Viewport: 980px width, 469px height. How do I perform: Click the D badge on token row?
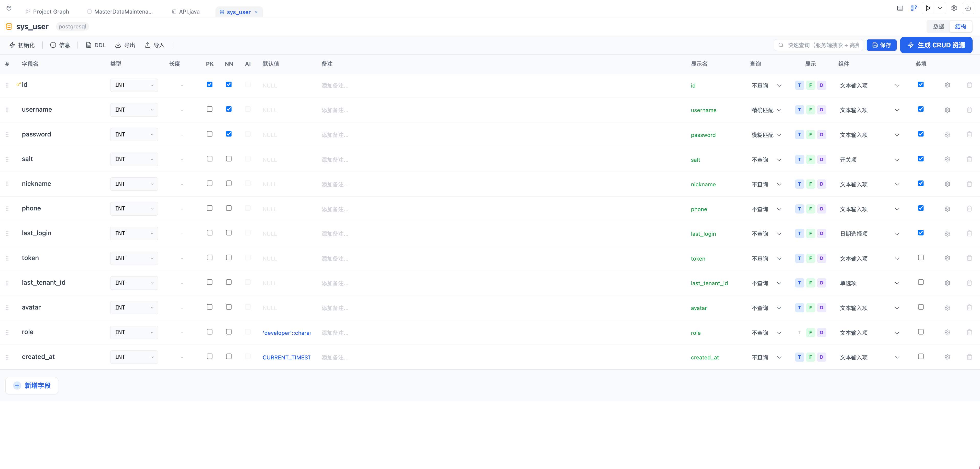(x=821, y=259)
